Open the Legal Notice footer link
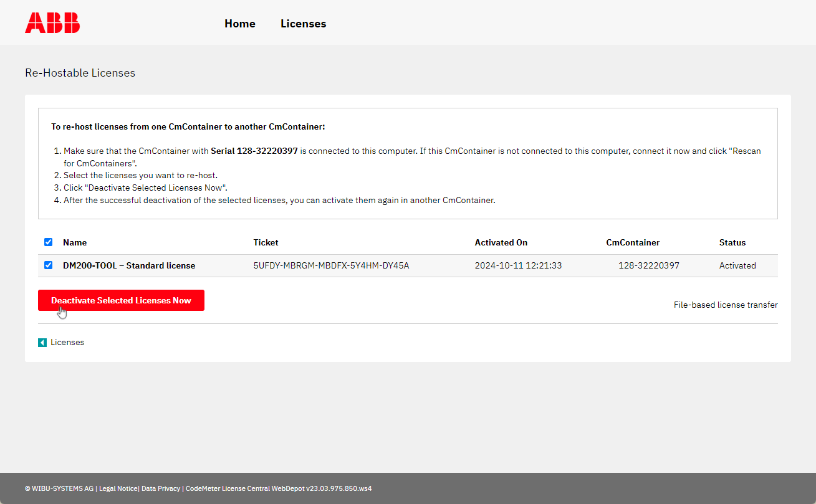Viewport: 816px width, 504px height. click(118, 488)
